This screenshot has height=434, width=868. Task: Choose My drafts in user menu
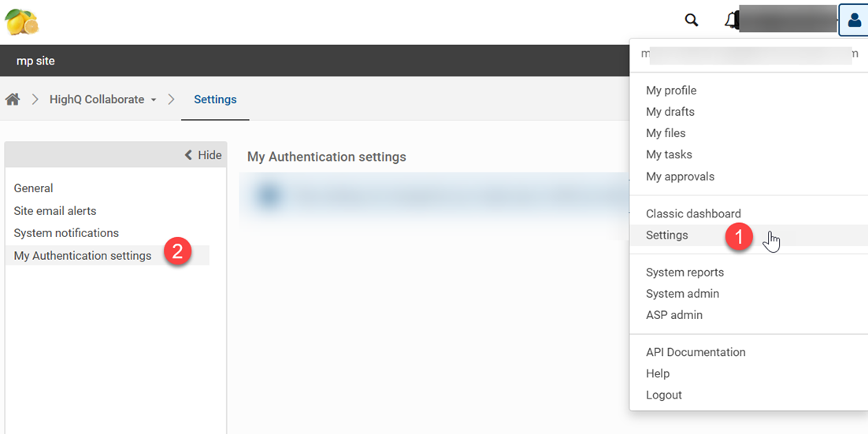click(670, 112)
